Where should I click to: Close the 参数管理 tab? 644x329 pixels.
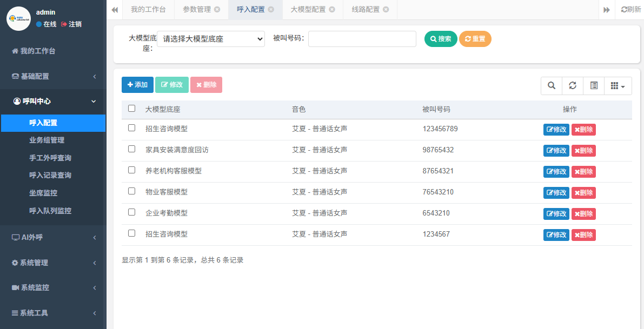pyautogui.click(x=217, y=9)
